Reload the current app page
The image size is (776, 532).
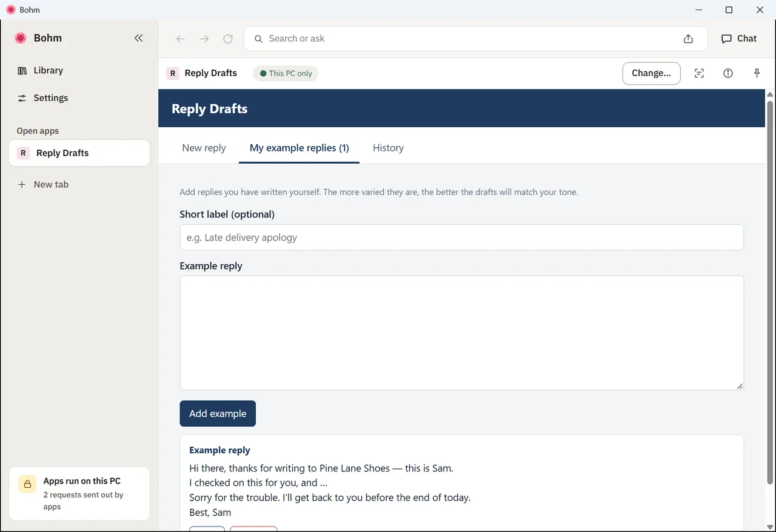click(x=228, y=39)
